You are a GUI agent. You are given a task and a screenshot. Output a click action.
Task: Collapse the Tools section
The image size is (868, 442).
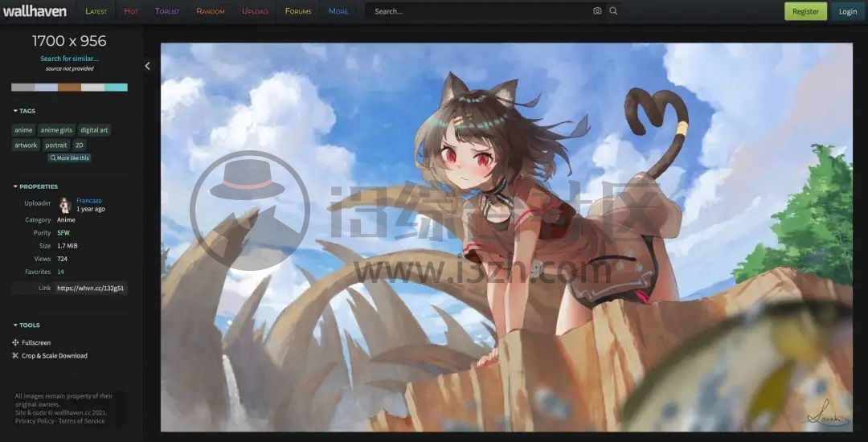tap(27, 325)
